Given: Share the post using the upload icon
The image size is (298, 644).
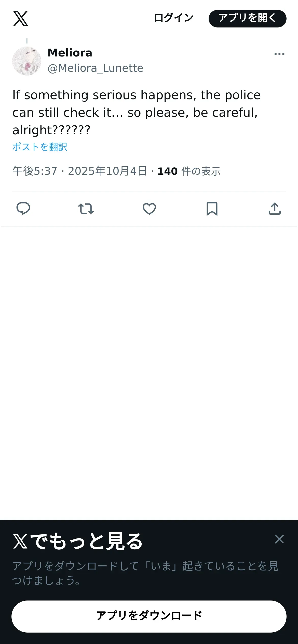Looking at the screenshot, I should click(x=275, y=209).
